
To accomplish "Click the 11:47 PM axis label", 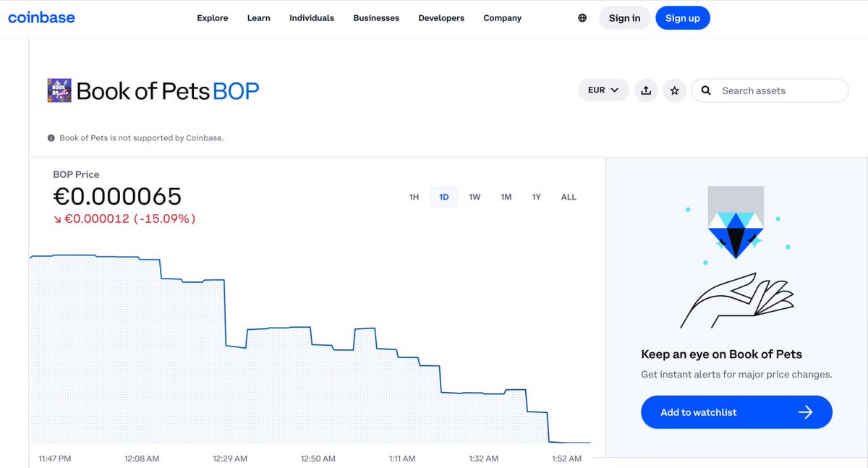I will point(54,459).
